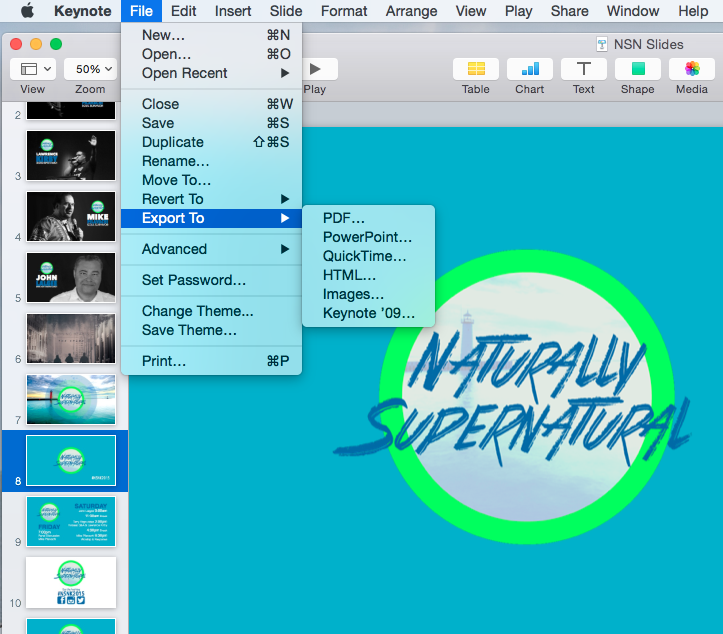Open the View menu in menu bar
The width and height of the screenshot is (723, 634).
point(471,11)
